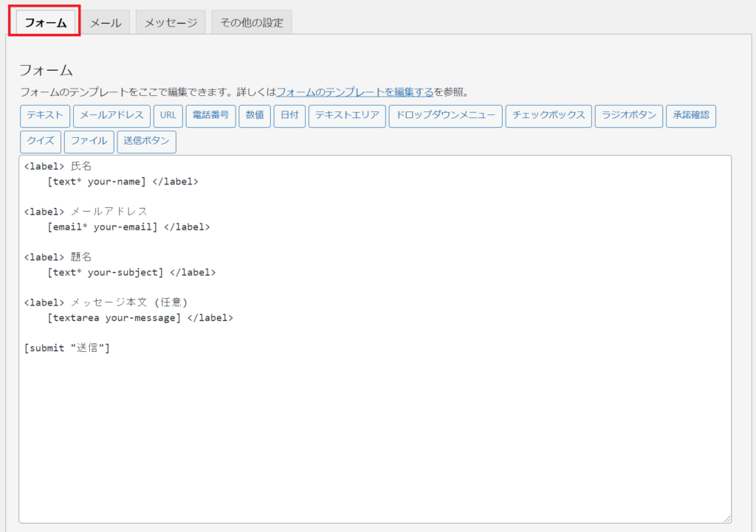Add a チェックボックス tag
756x532 pixels.
pyautogui.click(x=549, y=116)
